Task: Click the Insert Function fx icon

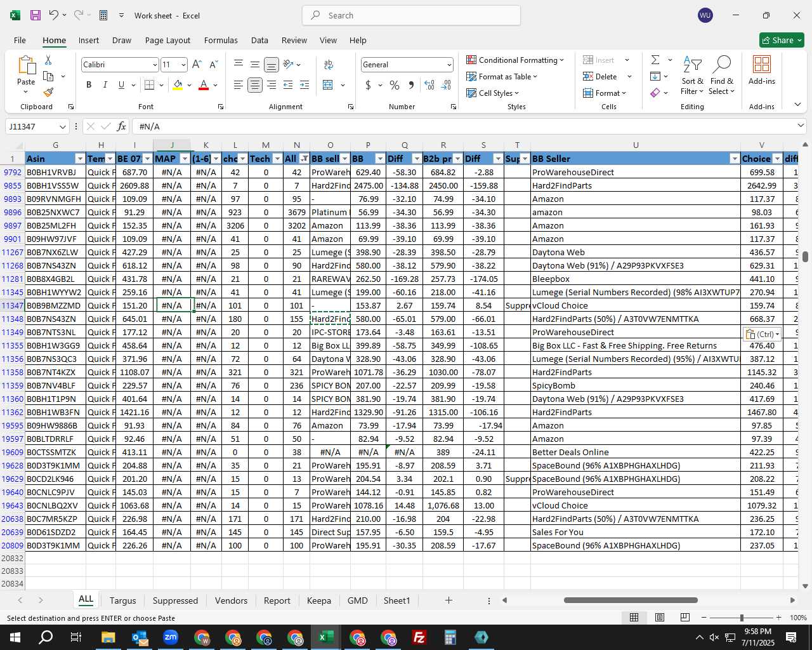Action: click(122, 126)
